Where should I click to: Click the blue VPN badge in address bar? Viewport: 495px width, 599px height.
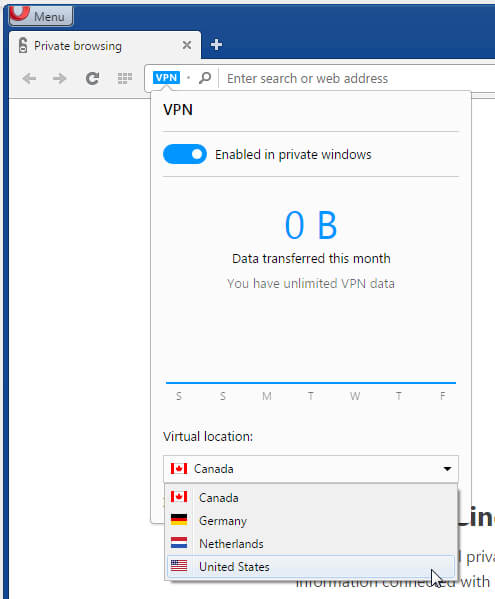(x=166, y=78)
